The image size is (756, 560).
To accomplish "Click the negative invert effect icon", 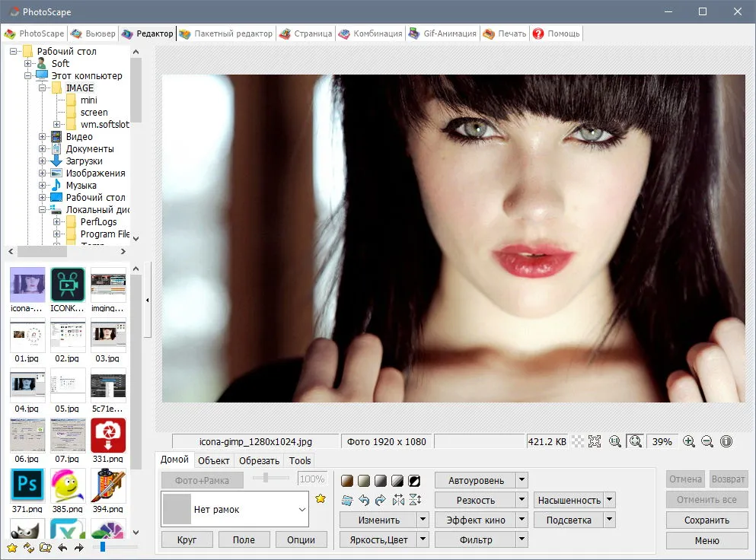I will pos(414,480).
